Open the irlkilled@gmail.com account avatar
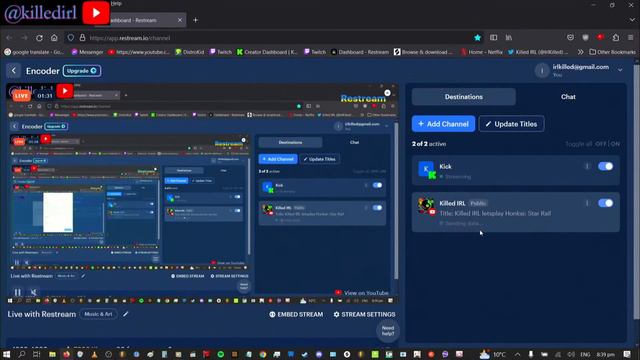 click(x=542, y=71)
